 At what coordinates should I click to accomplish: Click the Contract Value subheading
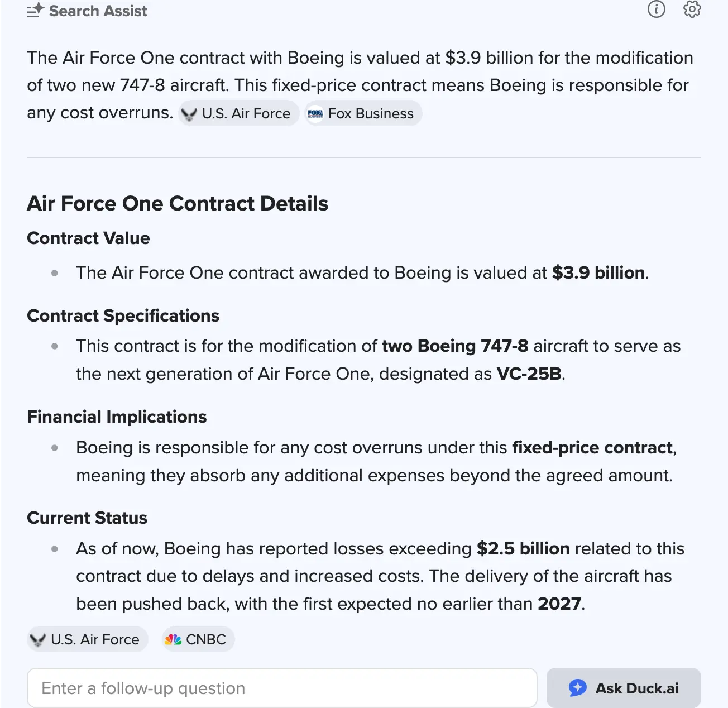(x=88, y=238)
